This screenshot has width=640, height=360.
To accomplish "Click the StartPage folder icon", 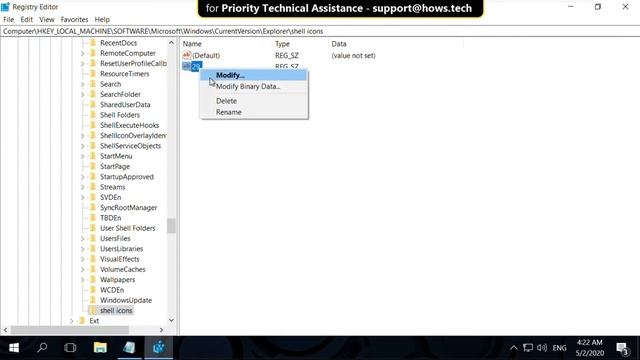I will 93,166.
